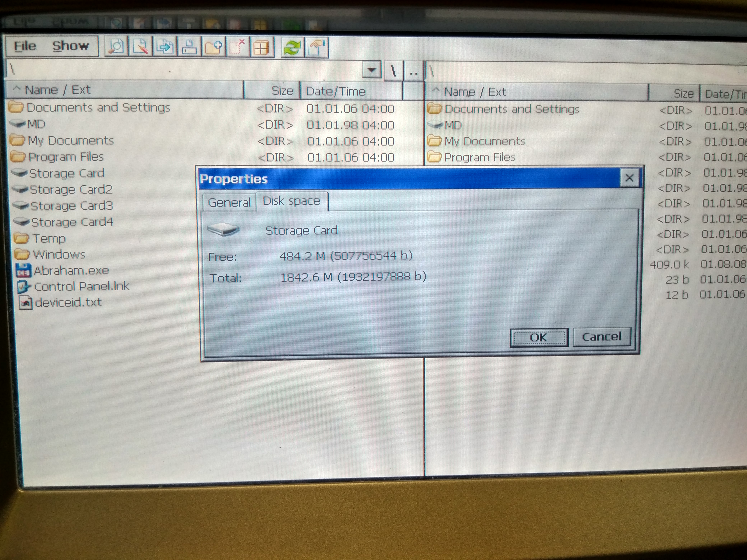
Task: Click the Rename/Move toolbar icon
Action: click(189, 47)
